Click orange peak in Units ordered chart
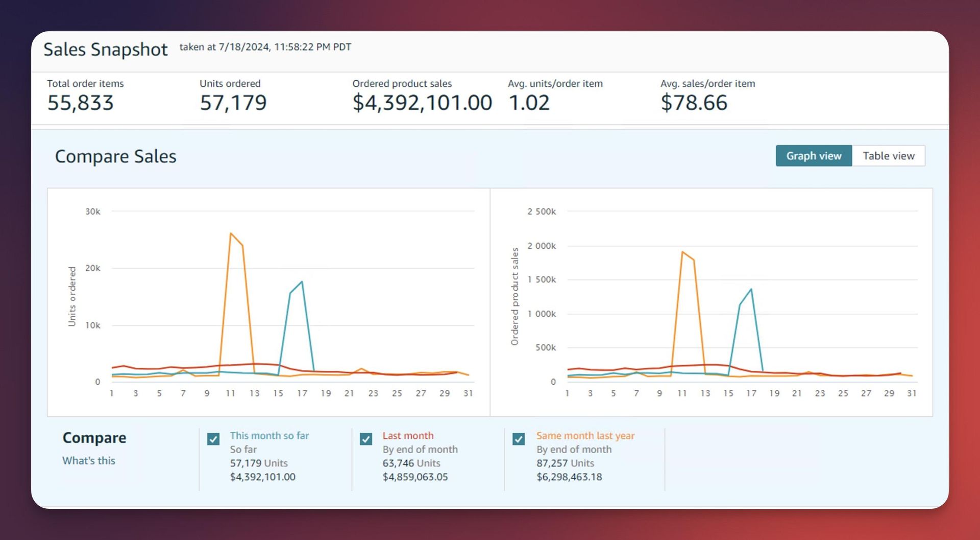Screen dimensions: 980x540 (x=231, y=233)
